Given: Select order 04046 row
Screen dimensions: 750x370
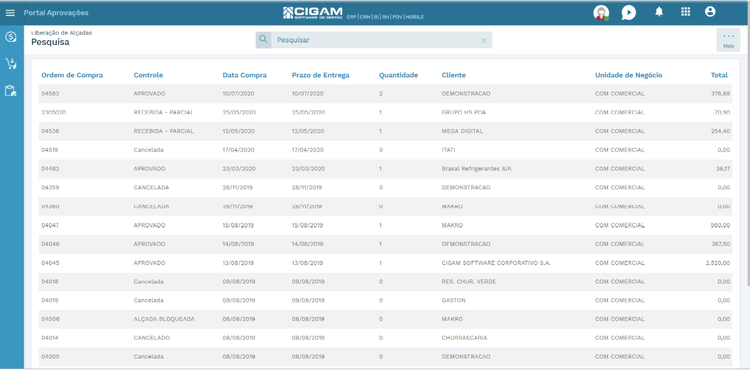Looking at the screenshot, I should click(385, 244).
